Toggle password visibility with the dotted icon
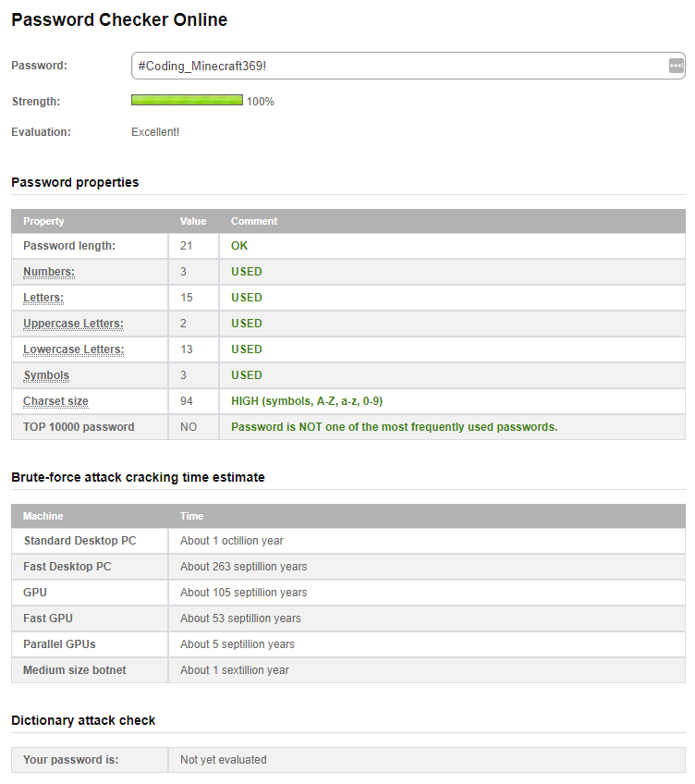695x784 pixels. [x=677, y=66]
